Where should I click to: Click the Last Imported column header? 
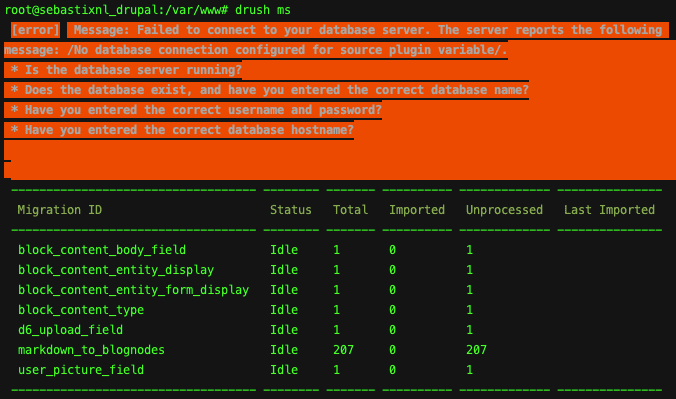(x=609, y=210)
